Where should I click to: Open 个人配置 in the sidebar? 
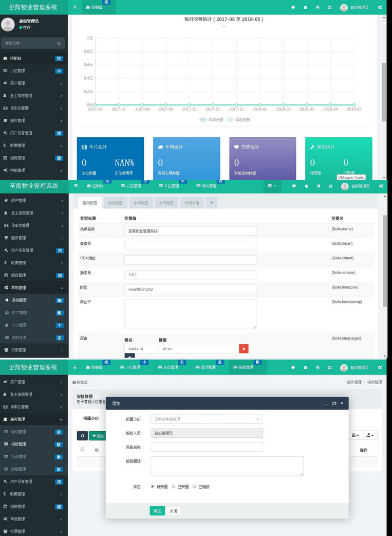[34, 325]
